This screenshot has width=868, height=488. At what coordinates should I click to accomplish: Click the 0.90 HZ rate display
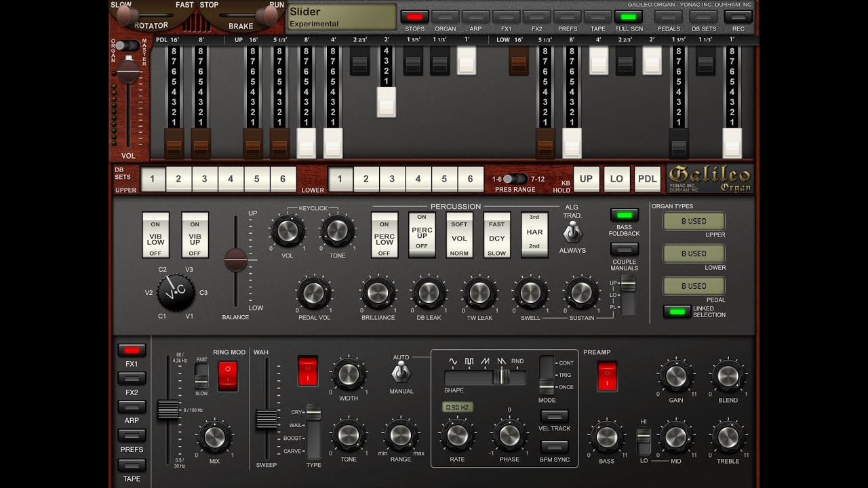(x=458, y=407)
